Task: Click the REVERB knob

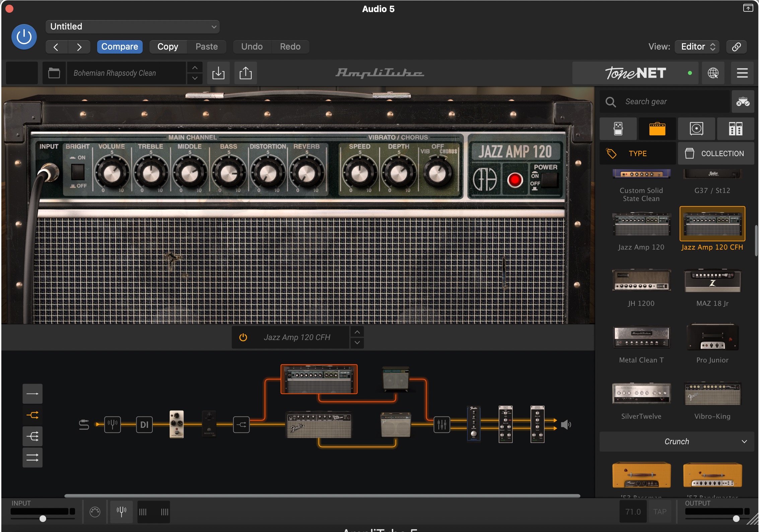Action: coord(306,173)
